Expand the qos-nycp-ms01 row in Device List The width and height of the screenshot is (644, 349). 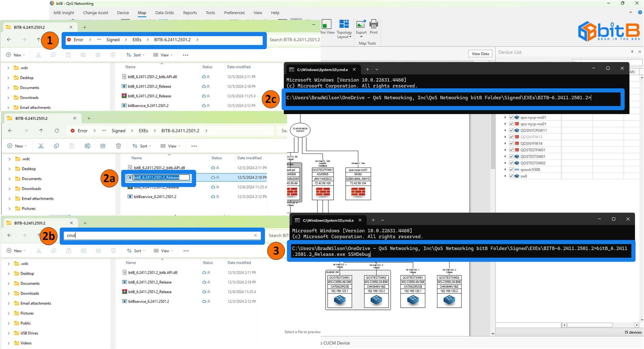tap(505, 117)
